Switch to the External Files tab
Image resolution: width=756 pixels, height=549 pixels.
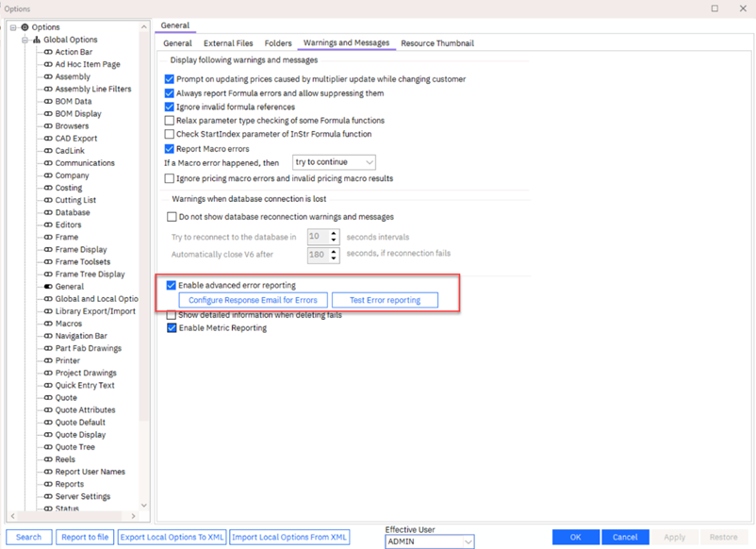click(228, 43)
